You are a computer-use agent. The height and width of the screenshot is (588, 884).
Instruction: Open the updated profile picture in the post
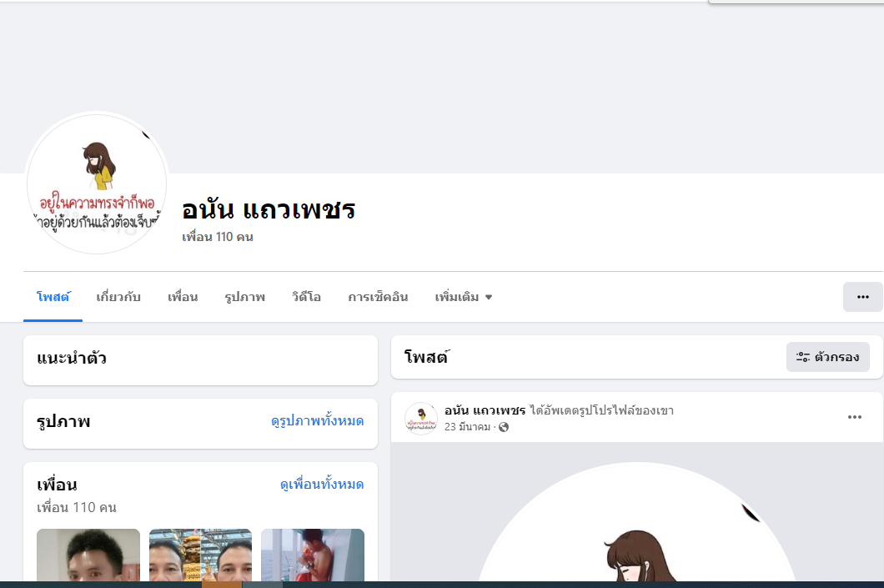(x=637, y=521)
